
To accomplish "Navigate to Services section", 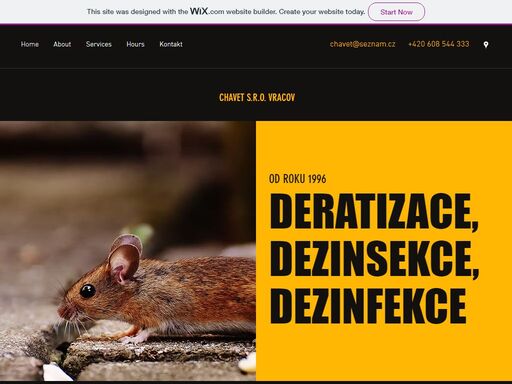I will [99, 44].
